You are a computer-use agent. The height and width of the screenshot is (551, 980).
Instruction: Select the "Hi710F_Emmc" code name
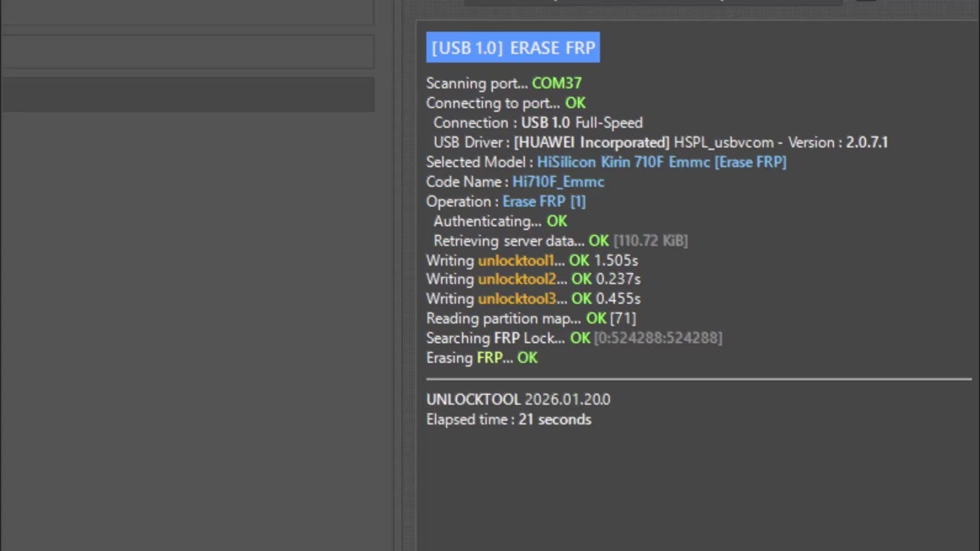click(558, 182)
